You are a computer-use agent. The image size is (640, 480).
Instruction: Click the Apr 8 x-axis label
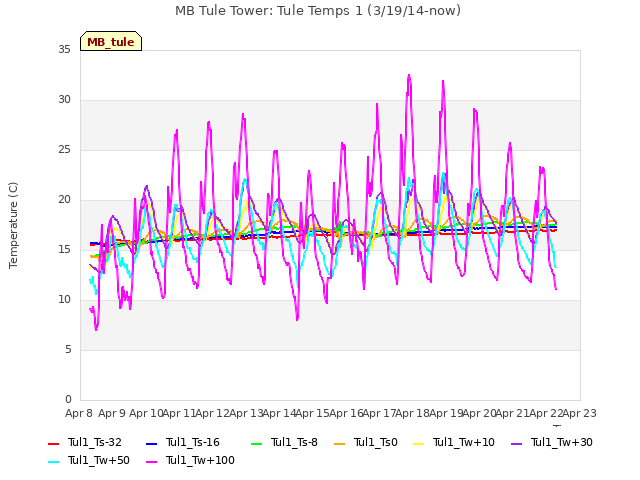click(79, 413)
